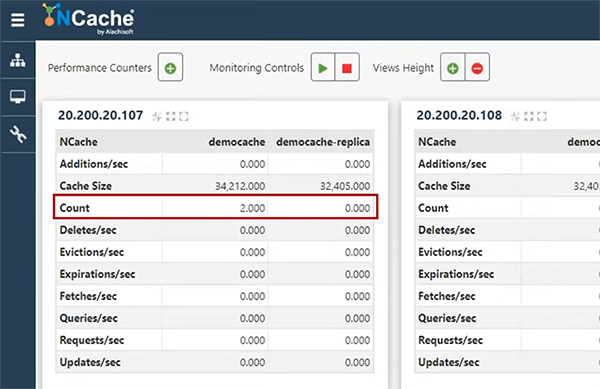Select the Updates/sec label in the 108 panel
Viewport: 600px width, 389px height.
(449, 362)
